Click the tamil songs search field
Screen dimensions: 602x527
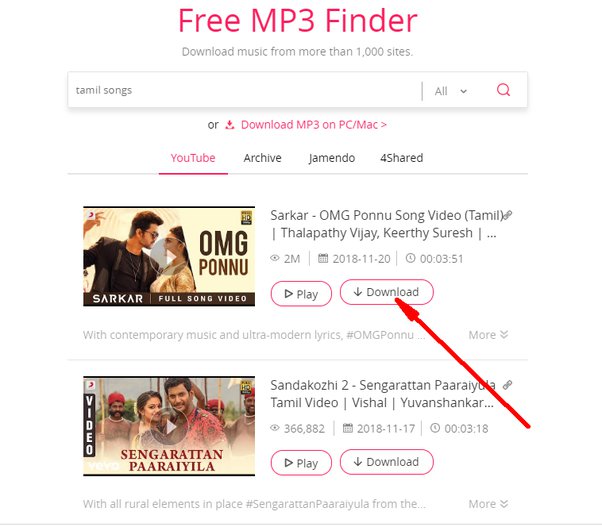(244, 90)
